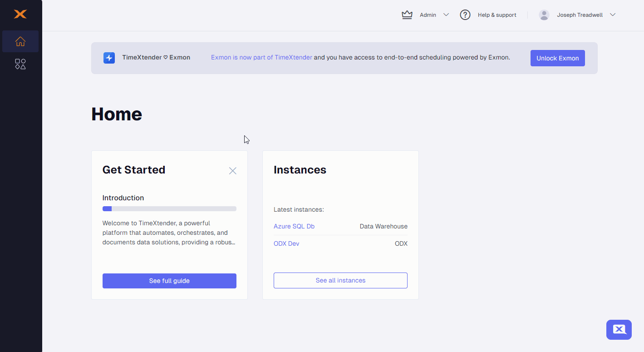Click the Home page heading
Screen dimensions: 644x352
coord(117,114)
